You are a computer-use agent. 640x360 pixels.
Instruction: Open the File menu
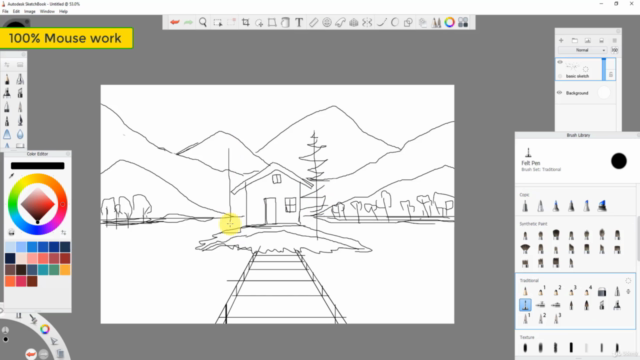5,11
